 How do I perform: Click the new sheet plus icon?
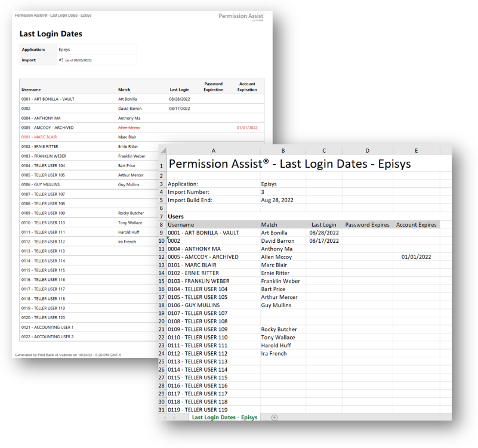tap(275, 418)
